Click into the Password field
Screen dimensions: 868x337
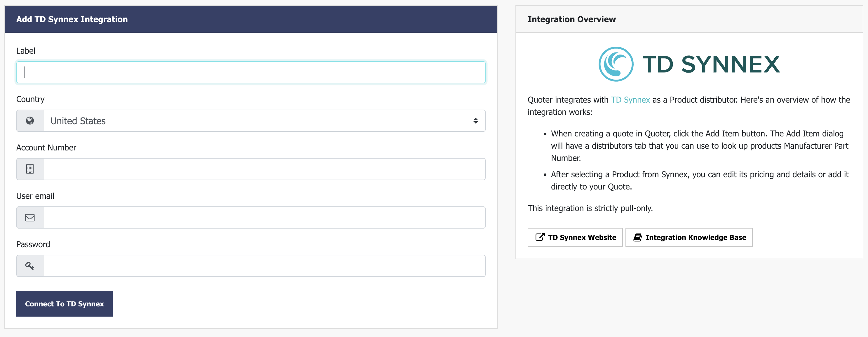264,266
